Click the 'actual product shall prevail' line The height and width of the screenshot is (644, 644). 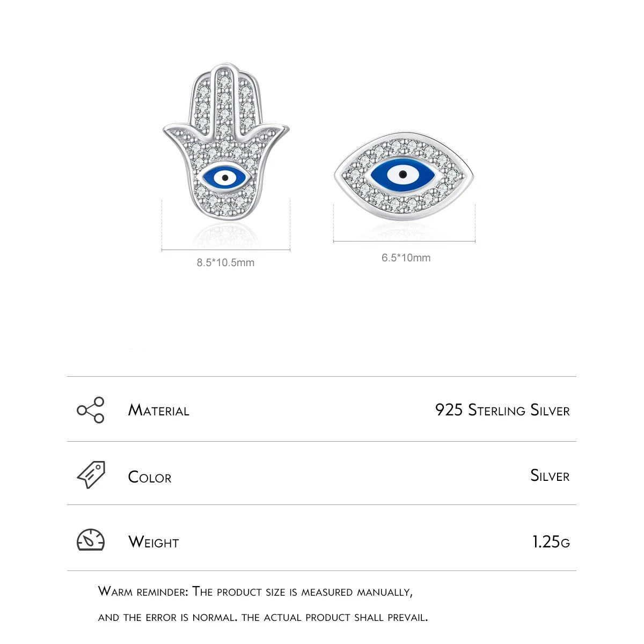263,617
